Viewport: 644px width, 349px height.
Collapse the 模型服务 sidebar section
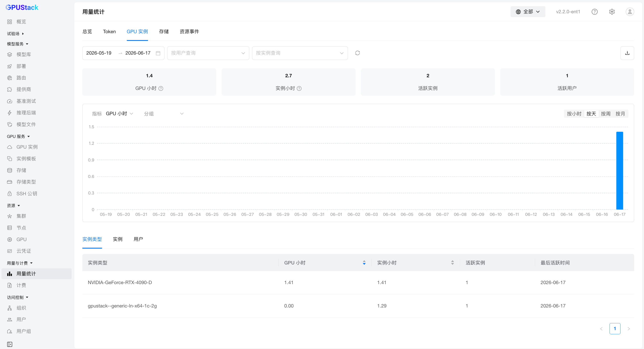point(18,44)
